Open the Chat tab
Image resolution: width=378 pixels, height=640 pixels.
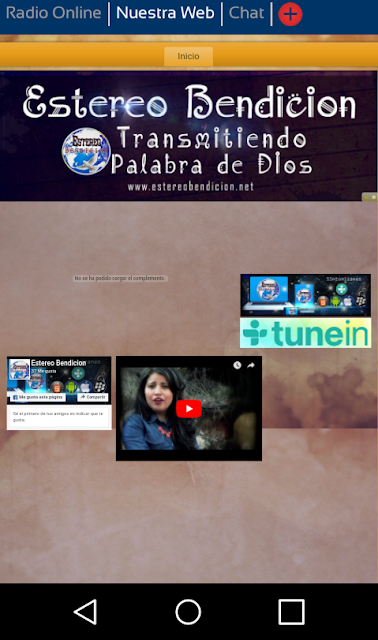click(246, 13)
